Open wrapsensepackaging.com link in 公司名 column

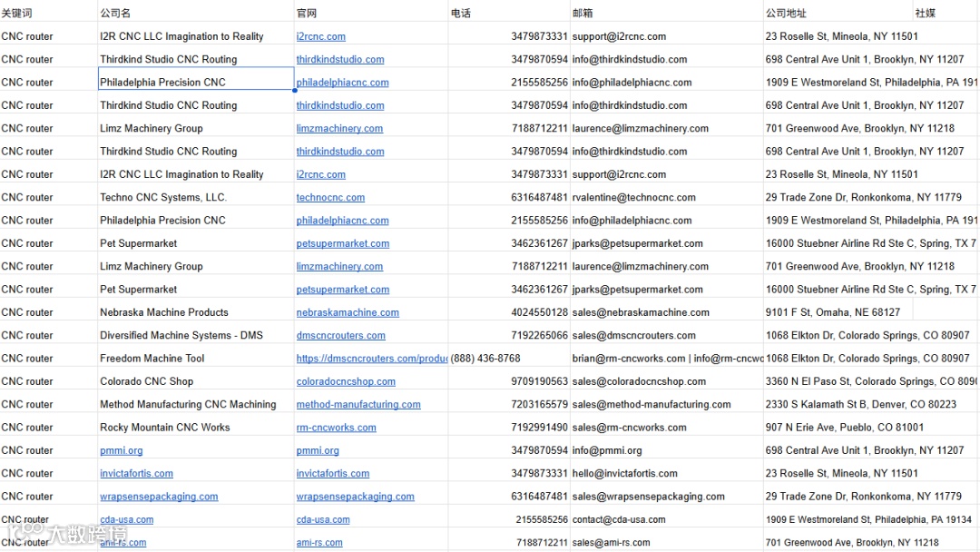click(159, 497)
